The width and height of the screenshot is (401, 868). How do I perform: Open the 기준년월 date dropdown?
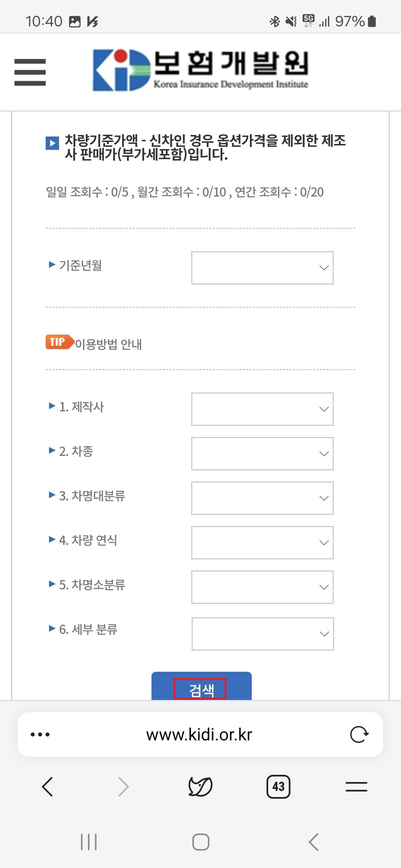pyautogui.click(x=262, y=267)
